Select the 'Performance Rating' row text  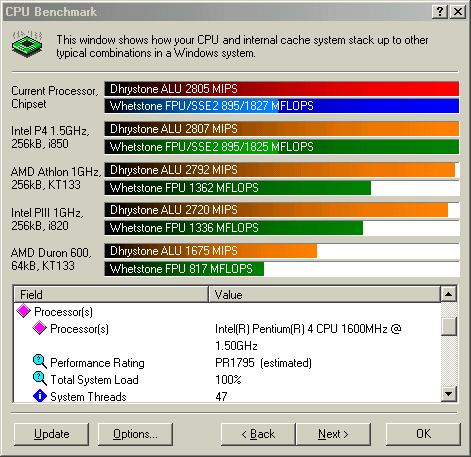tap(97, 363)
